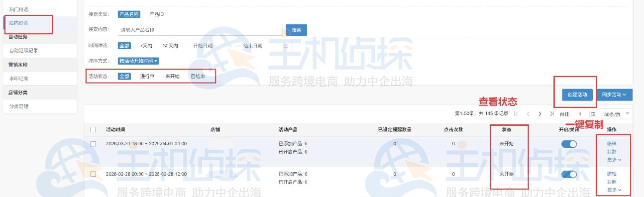
Task: Open 店内秒杀 in the sidebar
Action: [x=19, y=22]
